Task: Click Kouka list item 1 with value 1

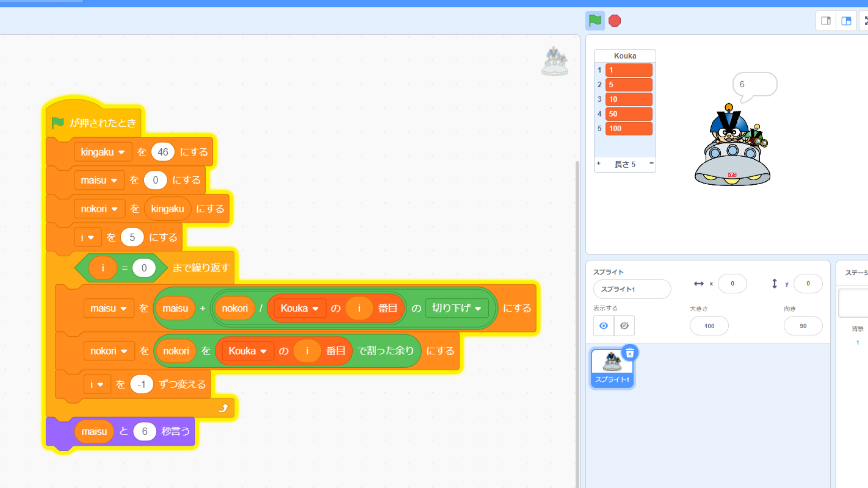Action: (629, 70)
